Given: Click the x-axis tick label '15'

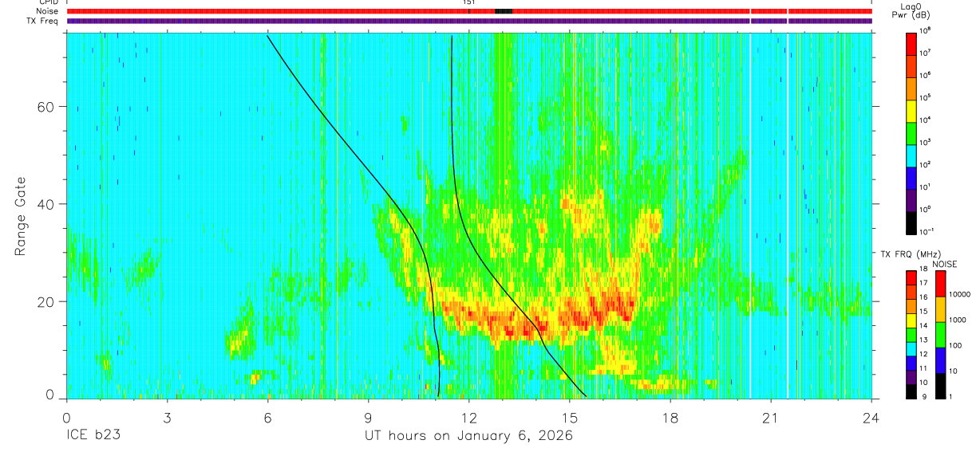Looking at the screenshot, I should click(570, 417).
